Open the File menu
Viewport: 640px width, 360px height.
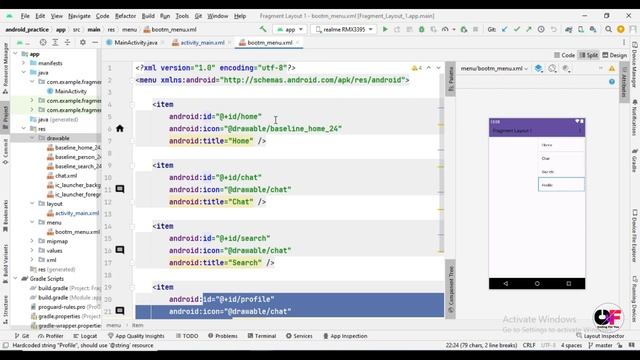click(25, 16)
